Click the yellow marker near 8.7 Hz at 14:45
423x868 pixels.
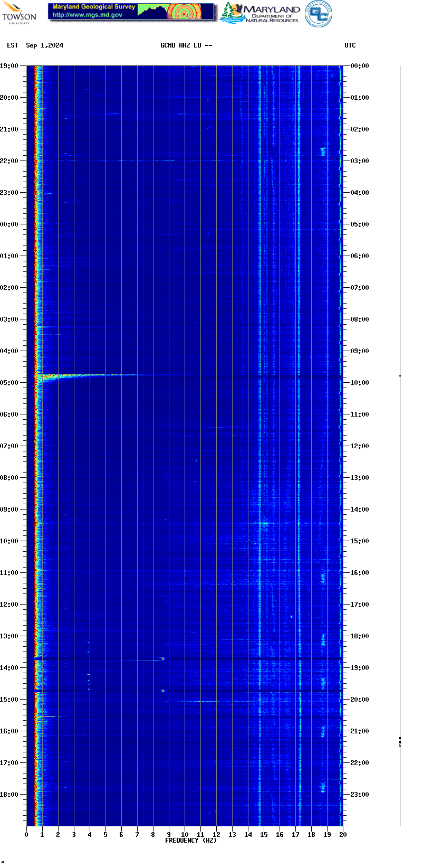163,691
